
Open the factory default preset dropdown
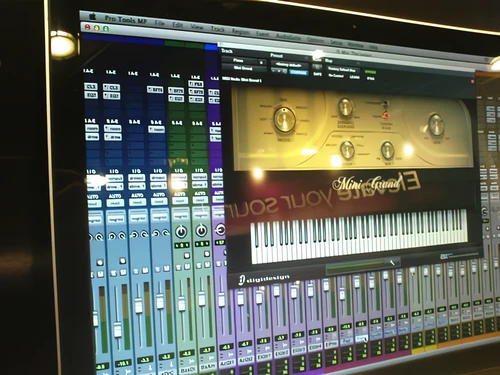(x=289, y=65)
